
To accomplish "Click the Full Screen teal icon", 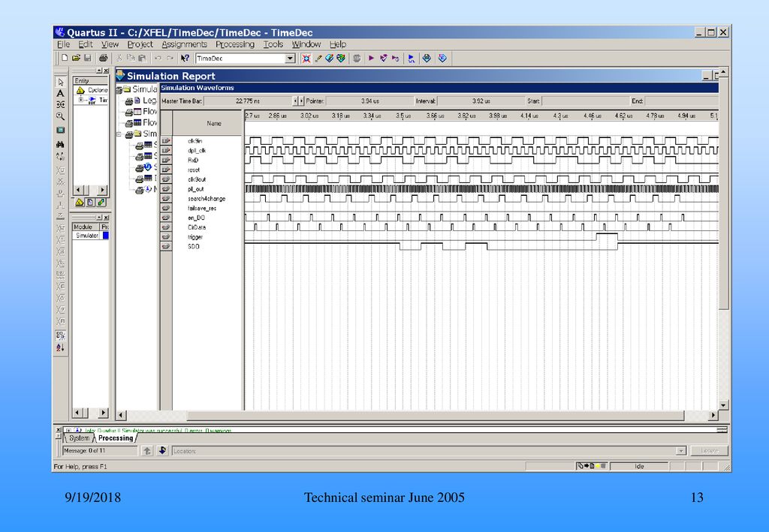I will pos(60,131).
